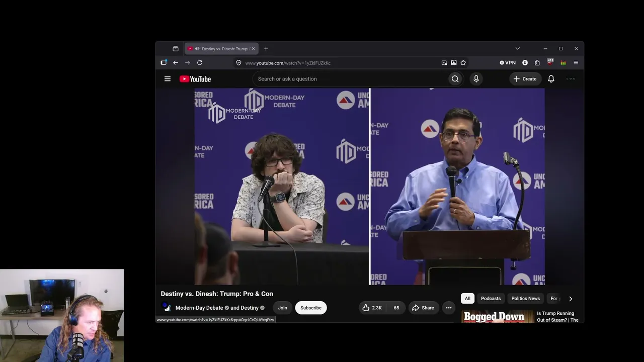This screenshot has height=362, width=644.
Task: Open the VPN toolbar button
Action: click(508, 63)
